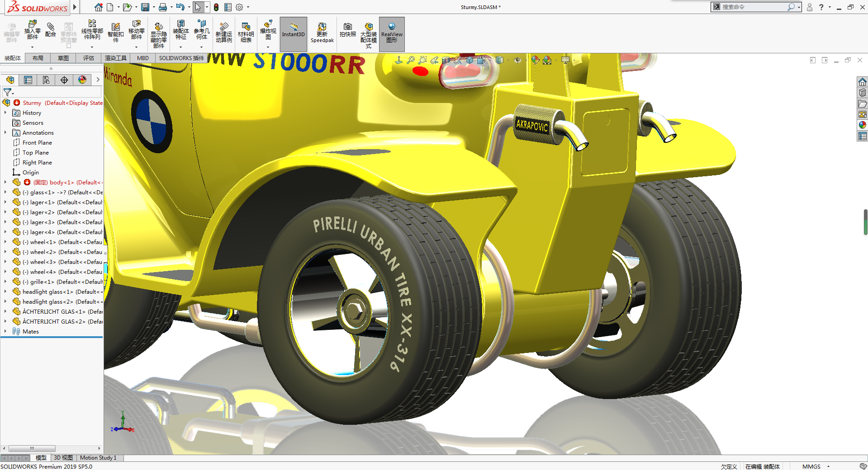Select grille<1> in the feature tree
The width and height of the screenshot is (868, 470).
(x=62, y=282)
